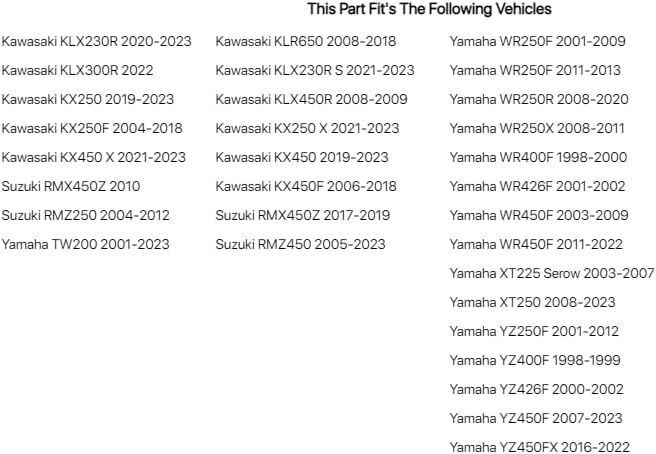
Task: Select Yamaha XT225 Serow 2003-2007
Action: coord(552,273)
